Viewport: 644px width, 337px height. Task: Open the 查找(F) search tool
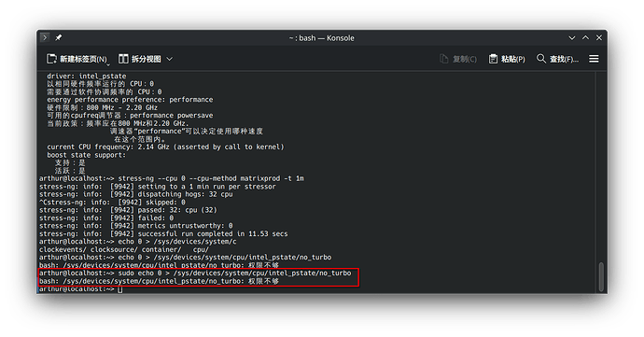point(557,59)
